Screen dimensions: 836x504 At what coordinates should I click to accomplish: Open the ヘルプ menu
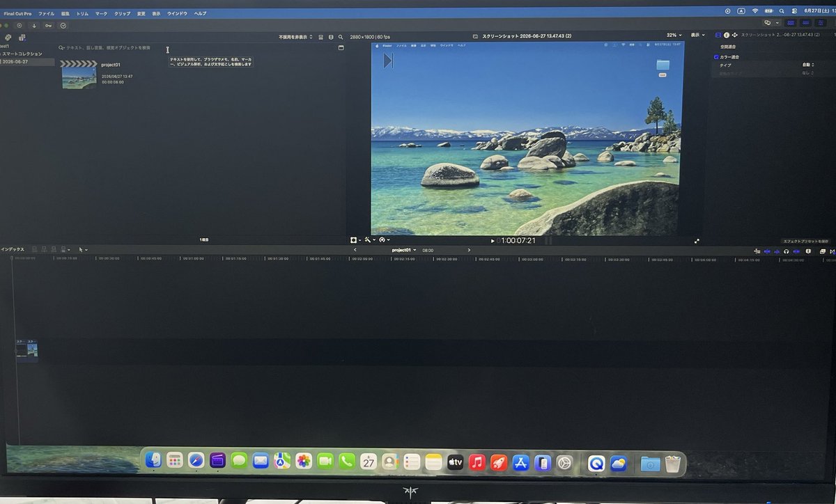point(200,13)
